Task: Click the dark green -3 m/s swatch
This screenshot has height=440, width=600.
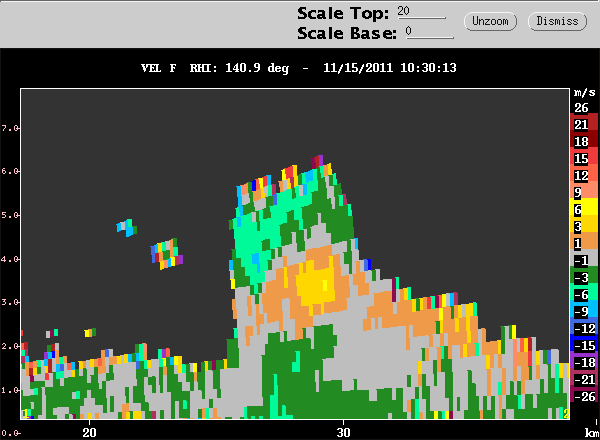Action: [x=584, y=277]
